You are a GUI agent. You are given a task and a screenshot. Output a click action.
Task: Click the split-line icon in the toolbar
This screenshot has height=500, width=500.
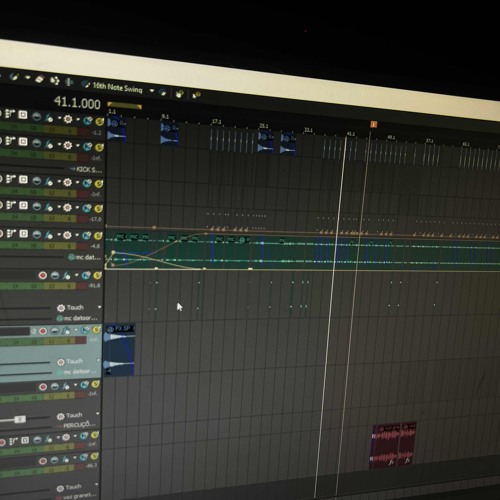click(x=69, y=82)
